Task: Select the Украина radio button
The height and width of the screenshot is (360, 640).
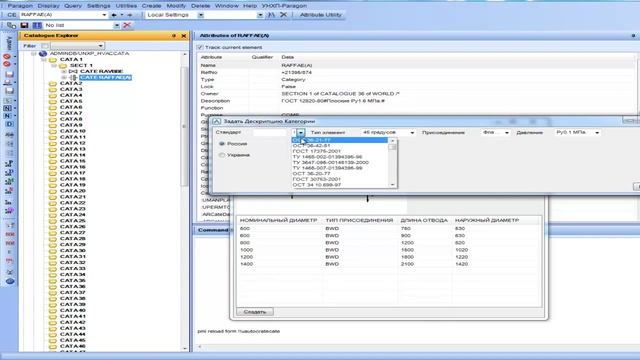Action: (x=222, y=155)
